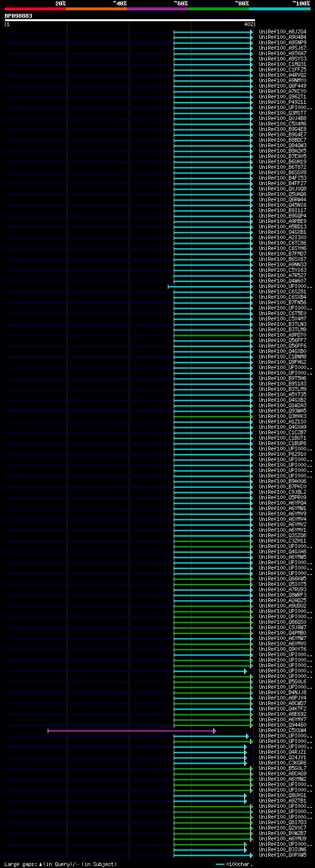Click the purple ~60% identity legend segment

(157, 9)
